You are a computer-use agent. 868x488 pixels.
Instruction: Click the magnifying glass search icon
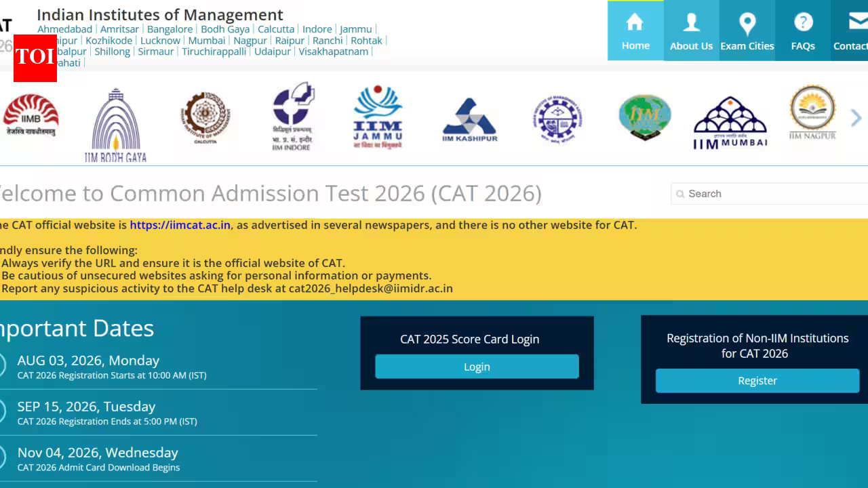click(680, 195)
